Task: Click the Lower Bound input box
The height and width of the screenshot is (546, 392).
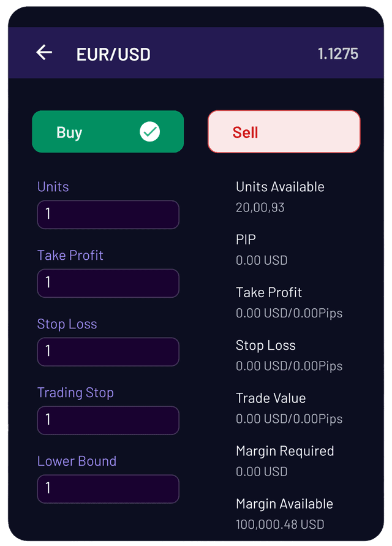Action: (x=108, y=489)
